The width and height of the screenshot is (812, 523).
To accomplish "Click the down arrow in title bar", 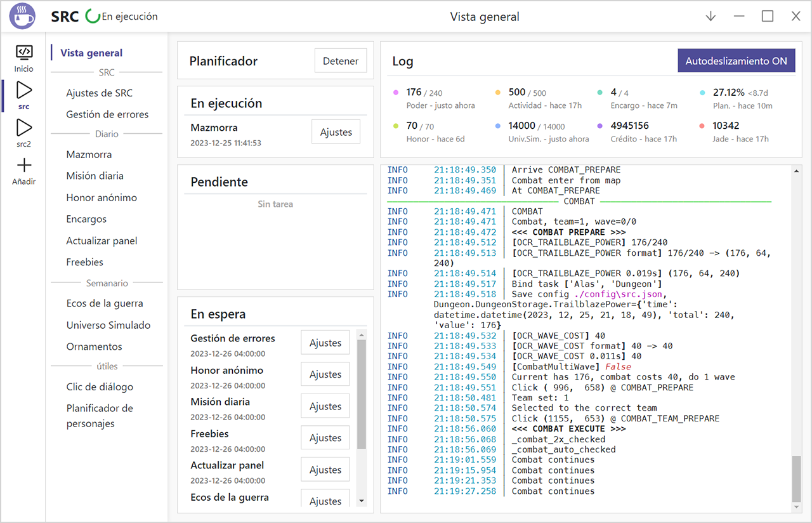I will click(710, 17).
